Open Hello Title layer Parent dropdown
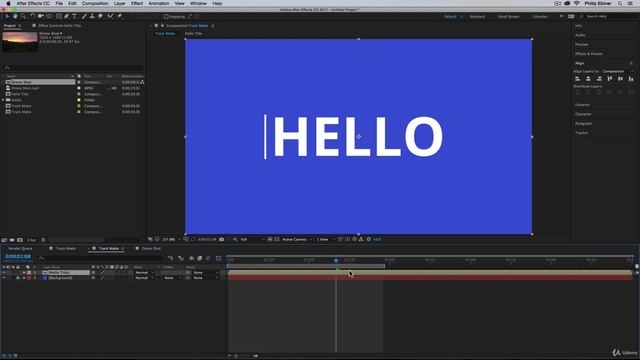 [x=205, y=272]
